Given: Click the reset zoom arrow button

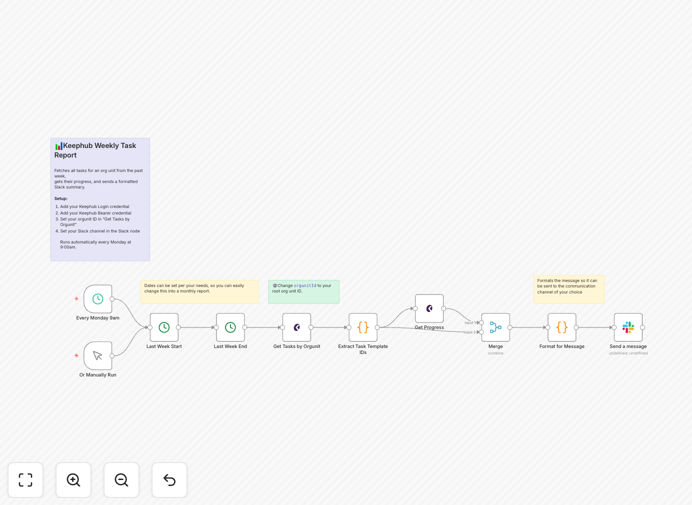Looking at the screenshot, I should [169, 480].
